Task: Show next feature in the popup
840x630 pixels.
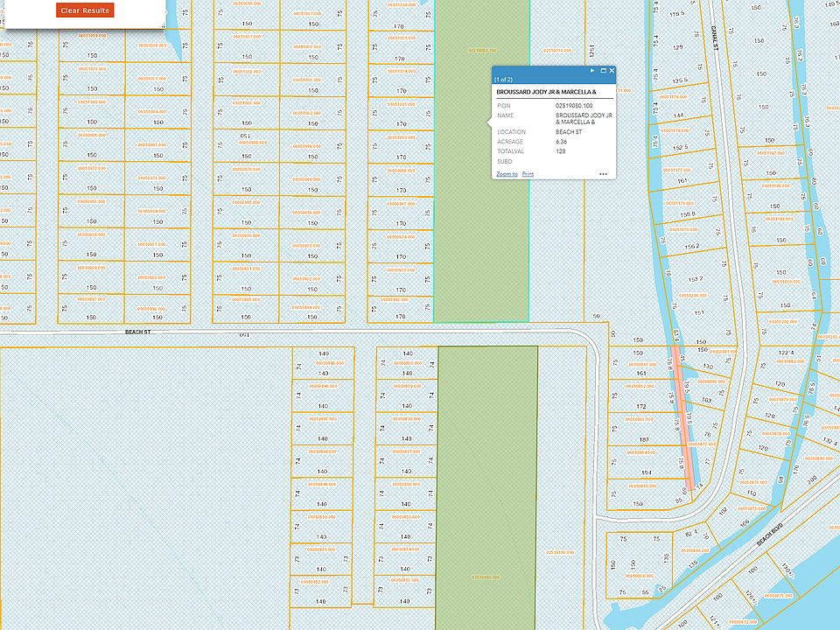Action: 592,70
